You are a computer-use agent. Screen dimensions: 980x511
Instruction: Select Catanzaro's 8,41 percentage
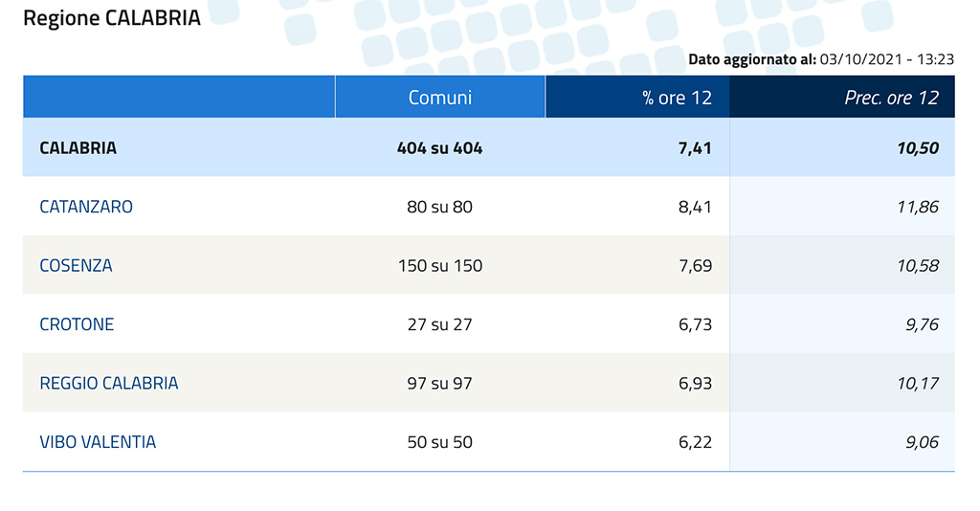pos(695,207)
